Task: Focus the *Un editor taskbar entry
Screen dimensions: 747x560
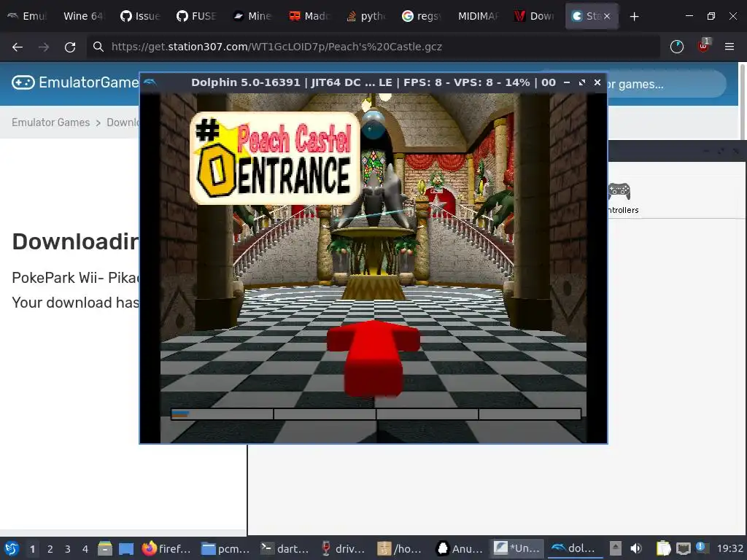Action: coord(517,548)
